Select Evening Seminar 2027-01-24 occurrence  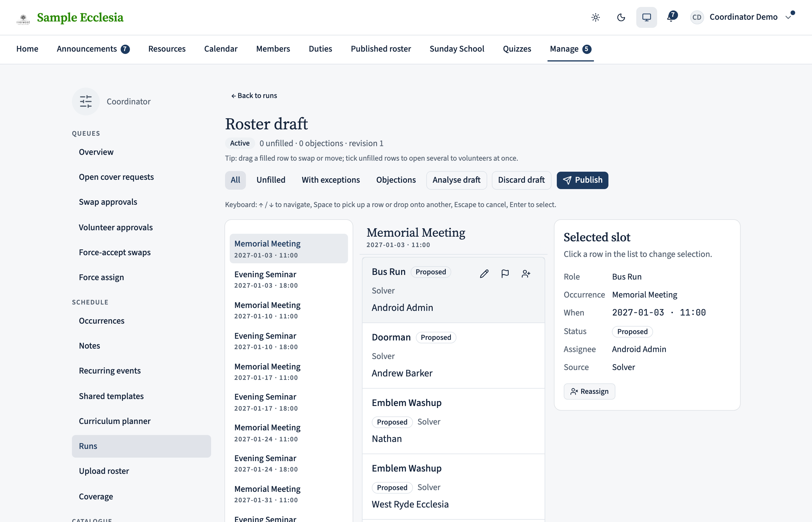289,463
